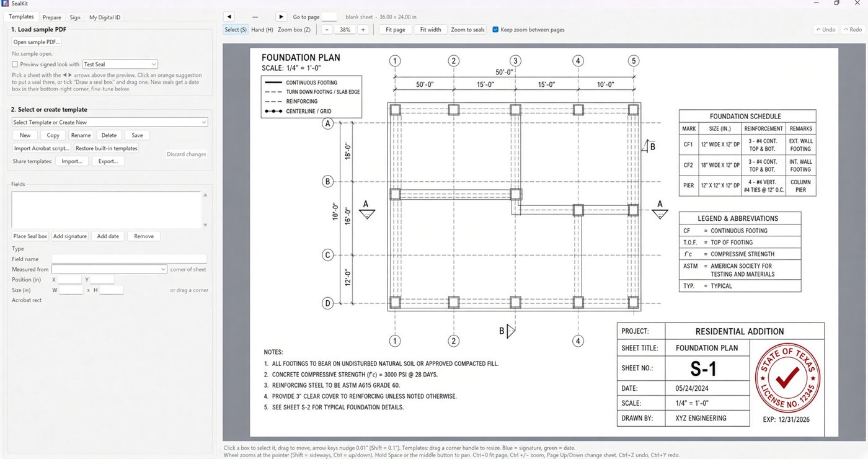Go to the previous sheet with left arrow
868x459 pixels.
(229, 17)
